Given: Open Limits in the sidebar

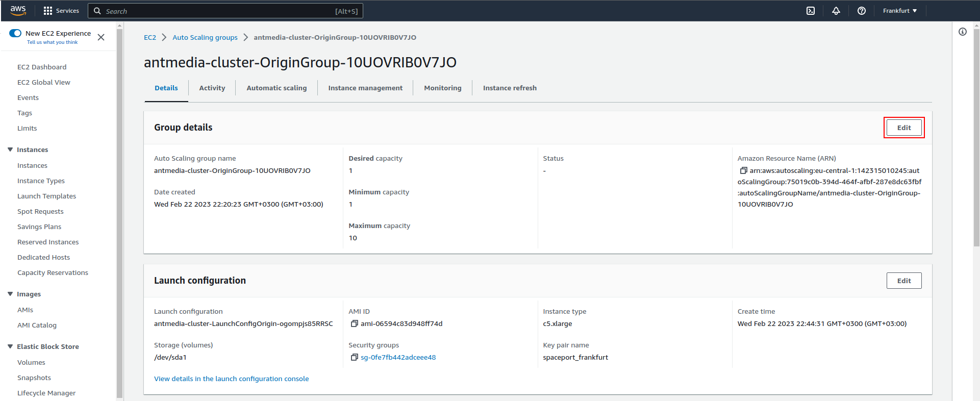Looking at the screenshot, I should (x=27, y=128).
